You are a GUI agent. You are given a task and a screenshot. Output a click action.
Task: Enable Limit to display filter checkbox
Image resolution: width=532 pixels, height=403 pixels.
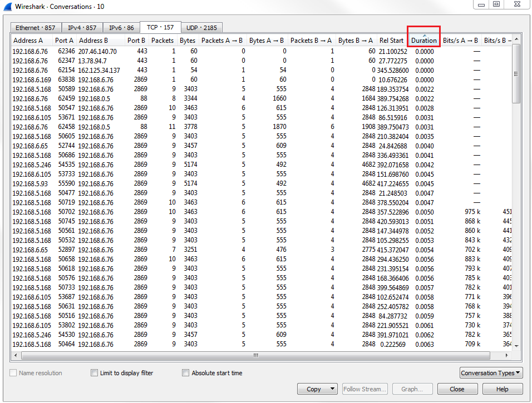[x=95, y=373]
